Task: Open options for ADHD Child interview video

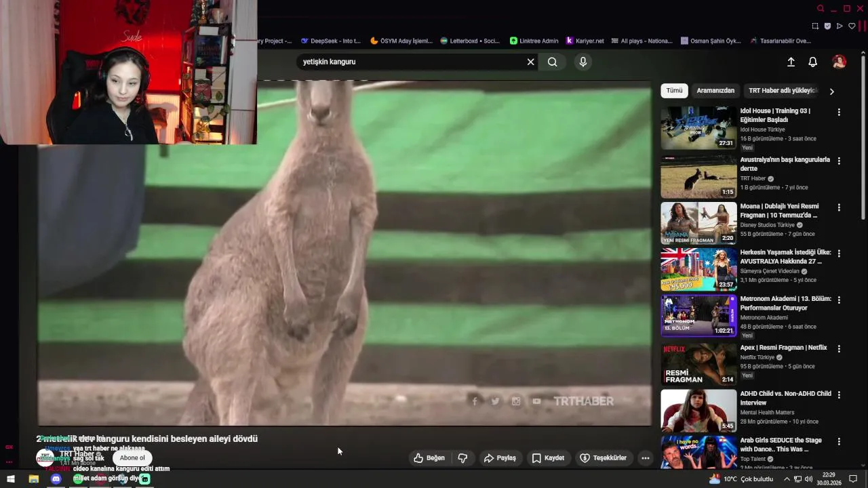Action: coord(839,394)
